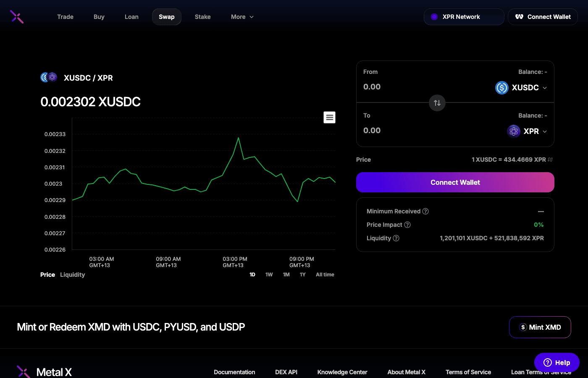Click the XUSDC/XPR pair icons near chart title
This screenshot has height=378, width=588.
48,77
